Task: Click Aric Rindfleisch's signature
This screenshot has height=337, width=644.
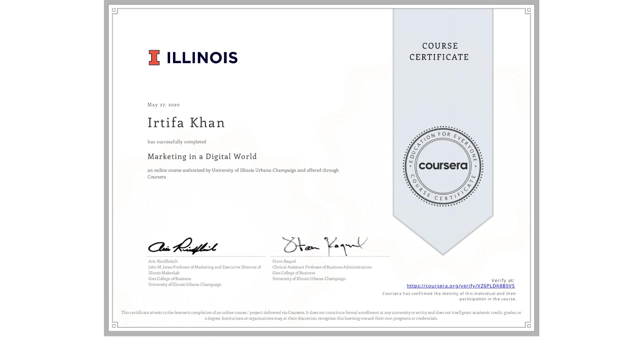Action: pos(183,246)
